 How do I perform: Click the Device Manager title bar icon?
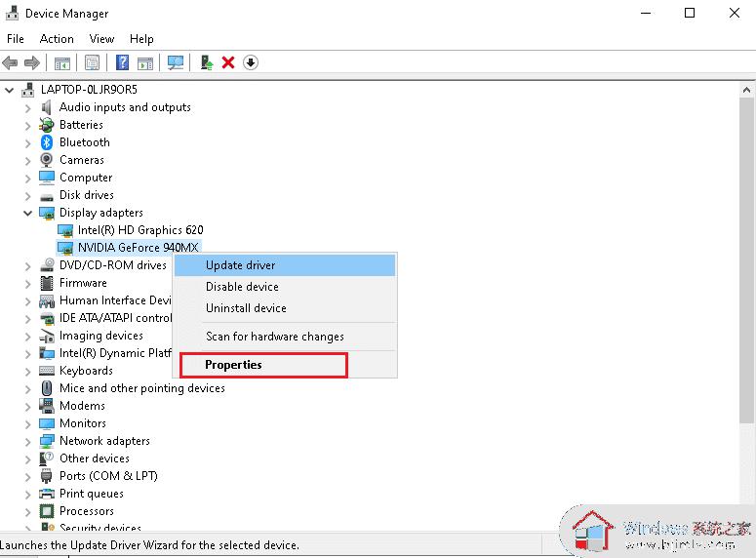click(x=12, y=13)
